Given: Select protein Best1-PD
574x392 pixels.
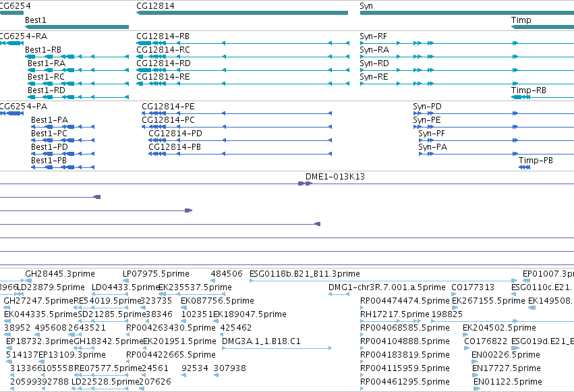Looking at the screenshot, I should point(63,154).
